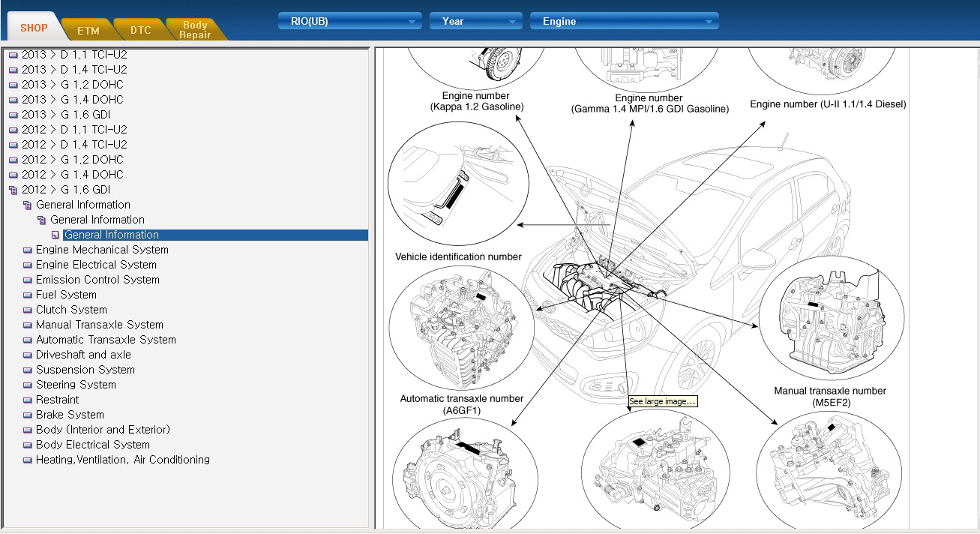Click book icon beside Body (Interior and Exterior)

pos(28,430)
